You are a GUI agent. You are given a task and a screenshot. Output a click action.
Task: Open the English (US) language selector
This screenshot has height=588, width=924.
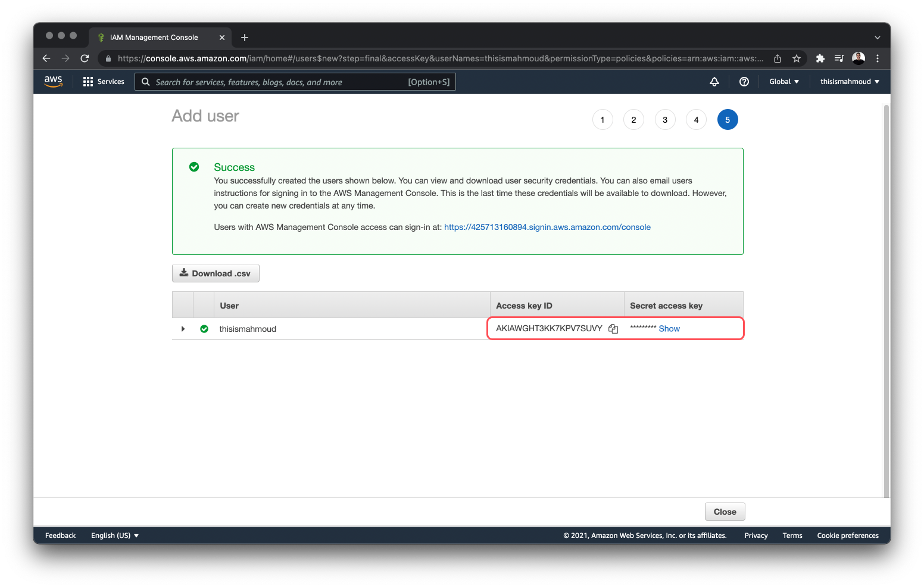click(x=115, y=536)
